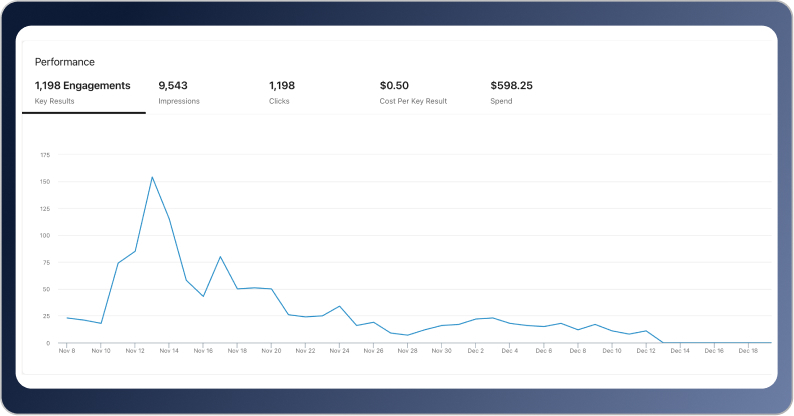Click the 100 y-axis label
Image resolution: width=794 pixels, height=416 pixels.
point(45,236)
